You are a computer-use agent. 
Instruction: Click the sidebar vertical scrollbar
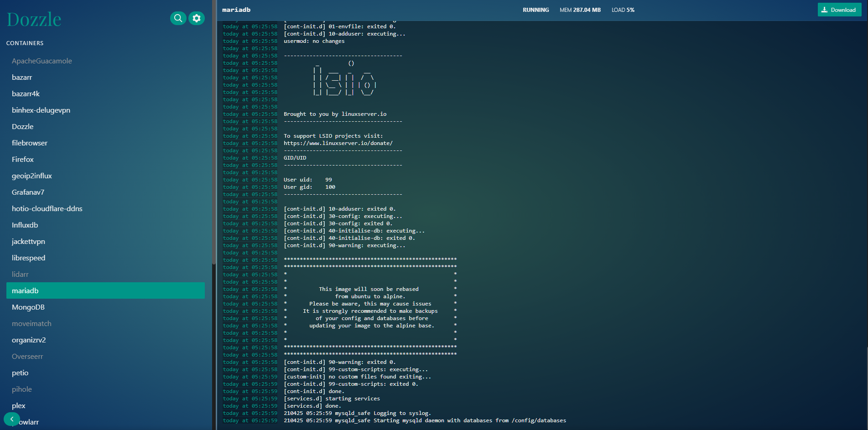(x=213, y=137)
